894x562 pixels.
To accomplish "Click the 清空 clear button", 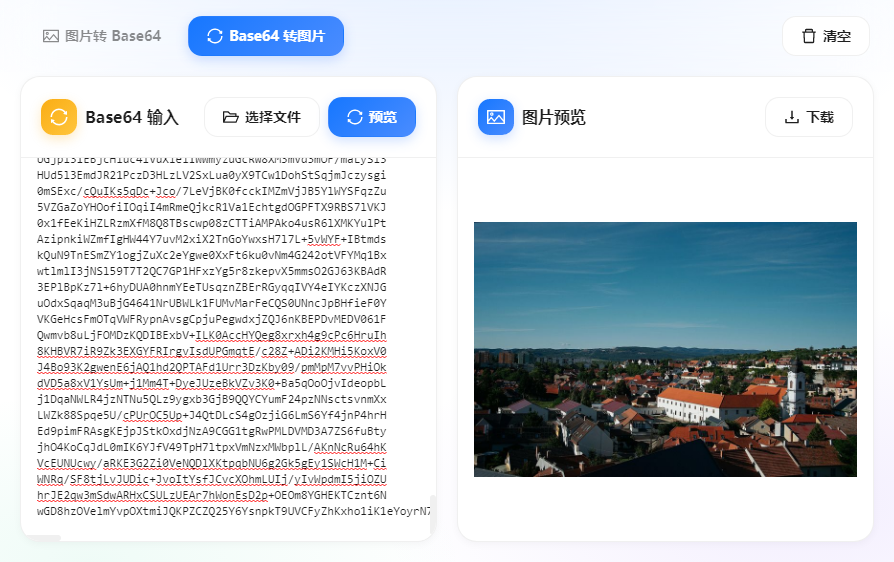I will 826,36.
